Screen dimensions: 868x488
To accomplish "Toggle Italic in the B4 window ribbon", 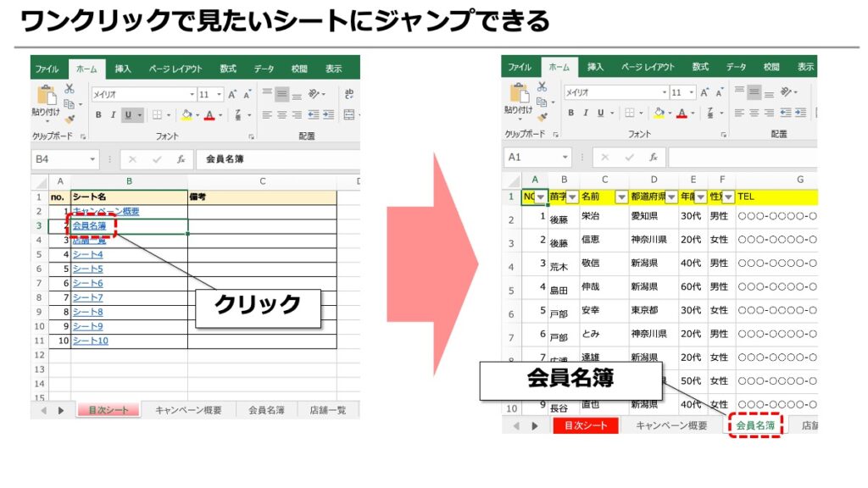I will [113, 115].
